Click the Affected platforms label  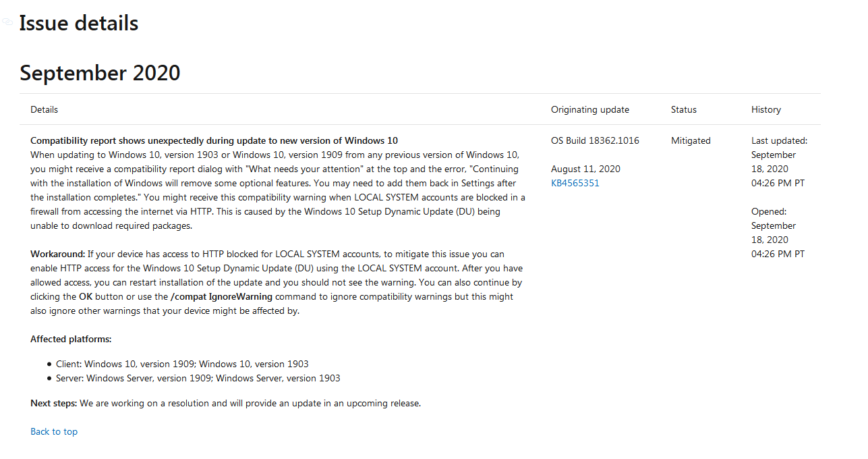coord(71,339)
